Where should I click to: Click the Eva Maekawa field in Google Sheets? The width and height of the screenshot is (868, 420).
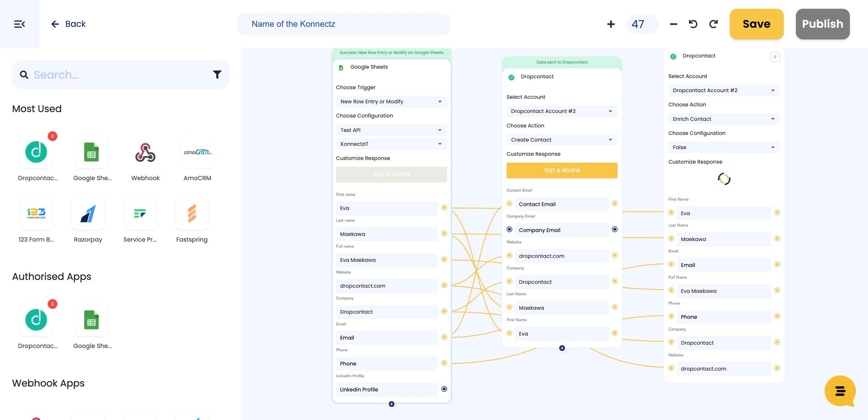click(x=387, y=260)
